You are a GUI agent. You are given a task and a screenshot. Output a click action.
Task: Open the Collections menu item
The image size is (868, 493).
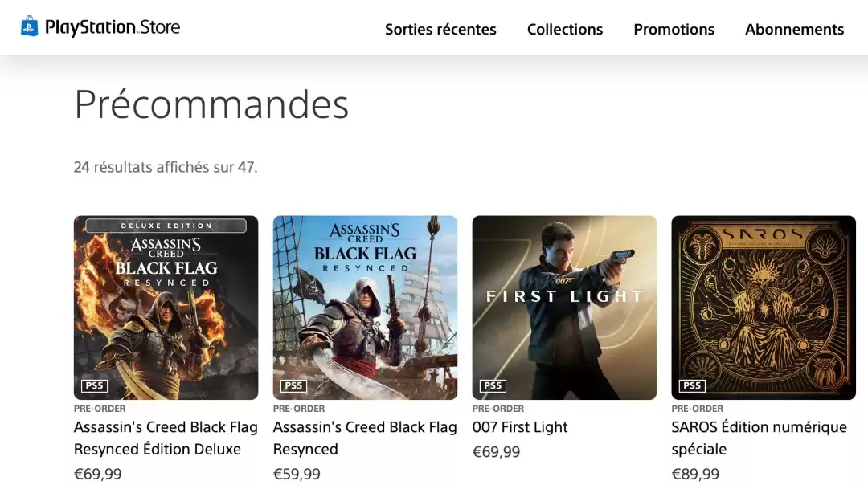pyautogui.click(x=565, y=30)
